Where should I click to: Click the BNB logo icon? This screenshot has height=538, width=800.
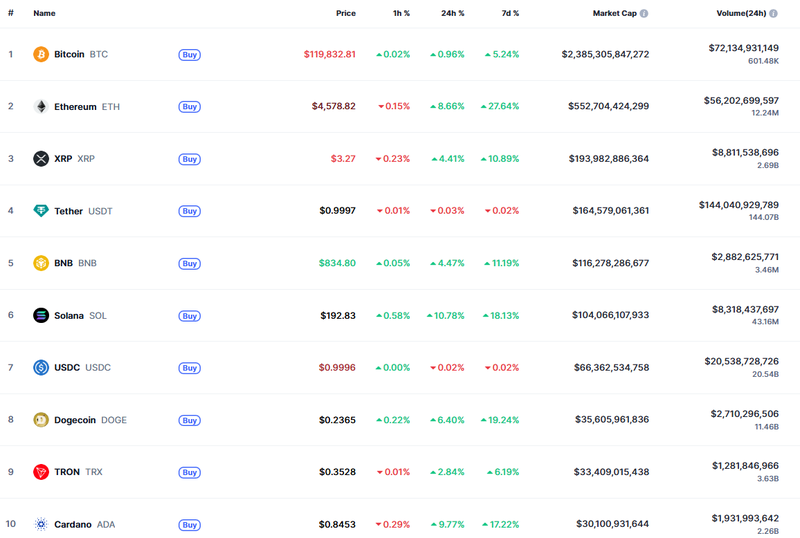(41, 263)
